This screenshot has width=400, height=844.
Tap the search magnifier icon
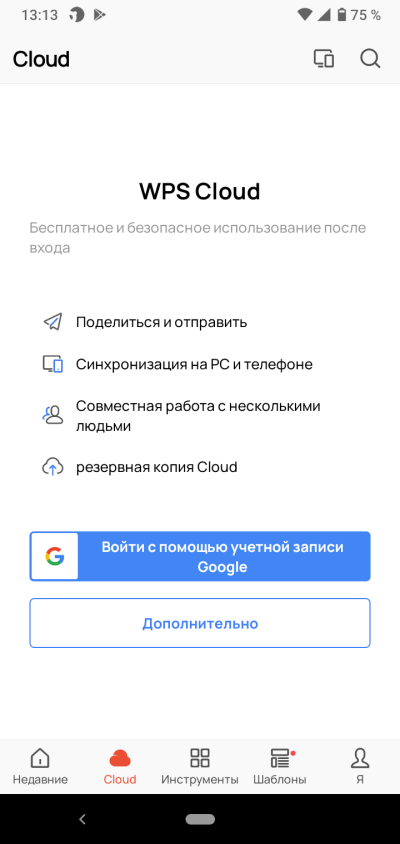click(x=370, y=59)
